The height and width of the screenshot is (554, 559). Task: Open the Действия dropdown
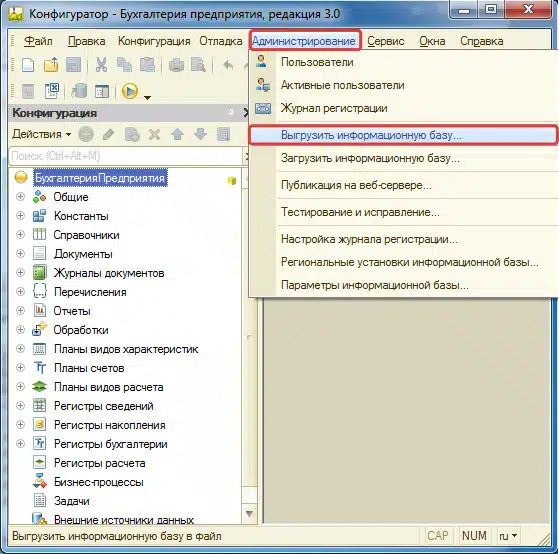tap(41, 134)
